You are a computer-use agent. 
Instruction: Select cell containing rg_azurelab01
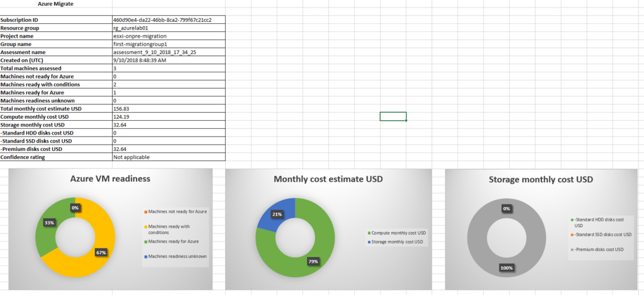tap(169, 28)
